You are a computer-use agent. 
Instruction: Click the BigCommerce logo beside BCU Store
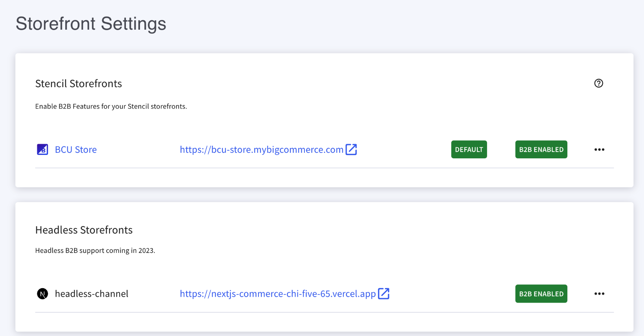(x=43, y=149)
